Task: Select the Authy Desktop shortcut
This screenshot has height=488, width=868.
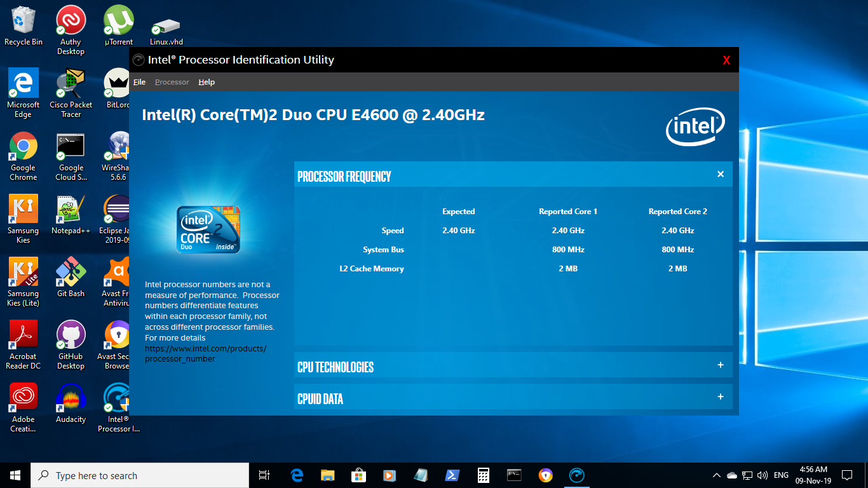Action: (x=71, y=30)
